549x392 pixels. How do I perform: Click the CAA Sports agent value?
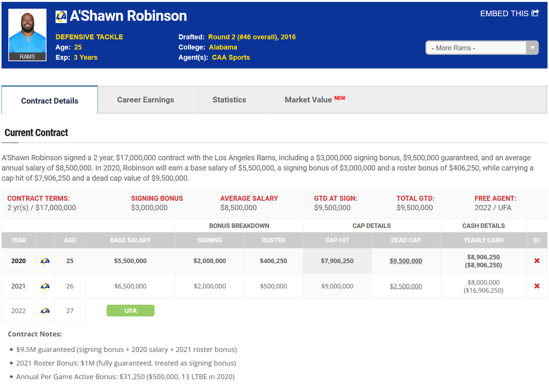click(231, 57)
